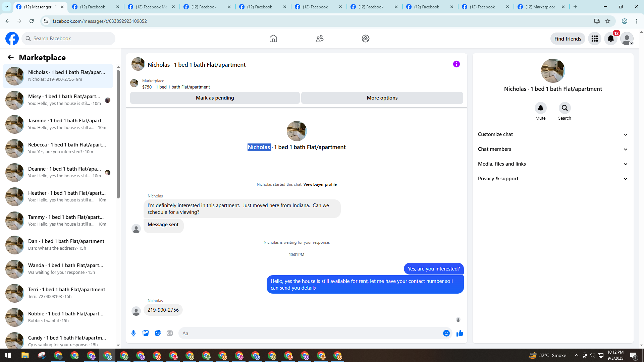Open the Rebecca conversation

point(58,148)
